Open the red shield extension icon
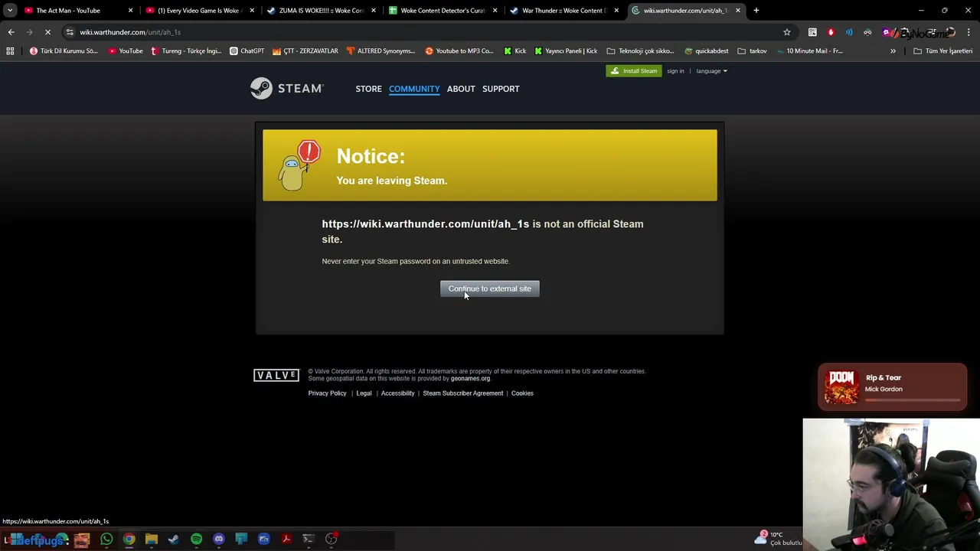980x551 pixels. [831, 32]
